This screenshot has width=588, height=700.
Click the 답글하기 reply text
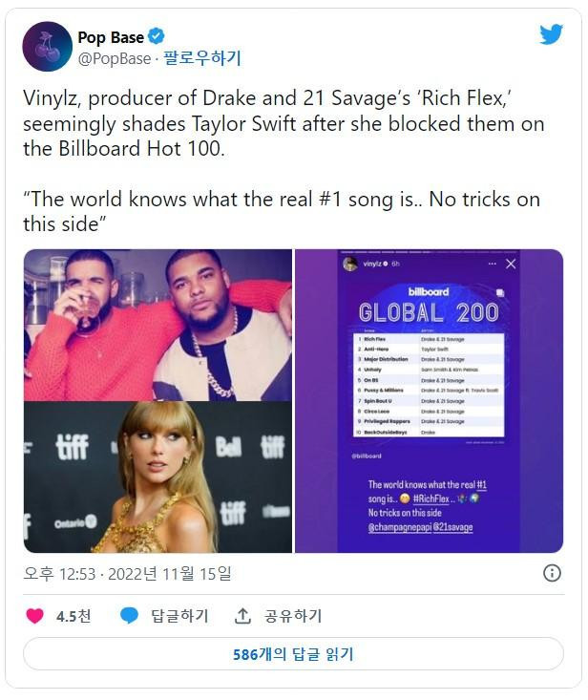click(179, 616)
